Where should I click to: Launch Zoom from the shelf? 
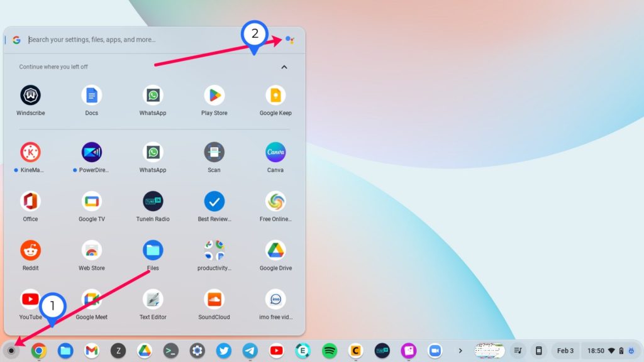pyautogui.click(x=435, y=351)
